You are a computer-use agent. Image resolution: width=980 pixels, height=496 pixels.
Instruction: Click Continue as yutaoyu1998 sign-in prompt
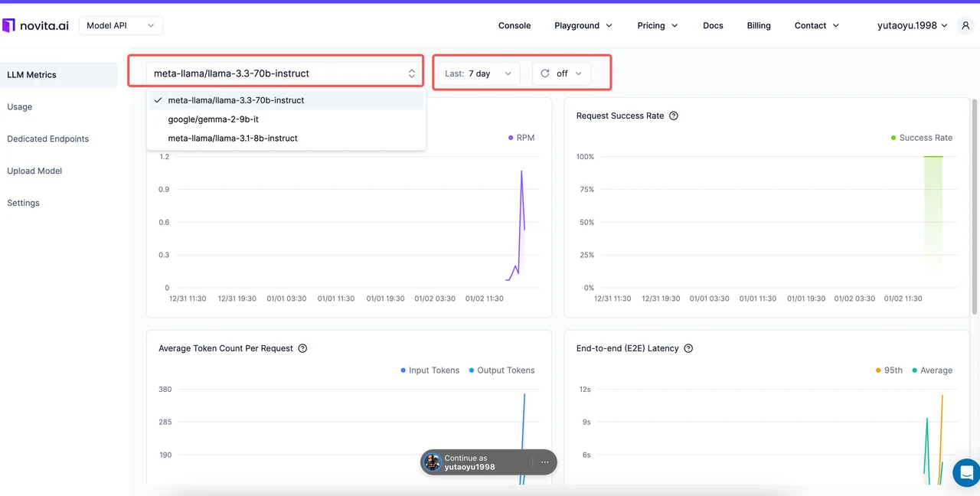pos(476,462)
